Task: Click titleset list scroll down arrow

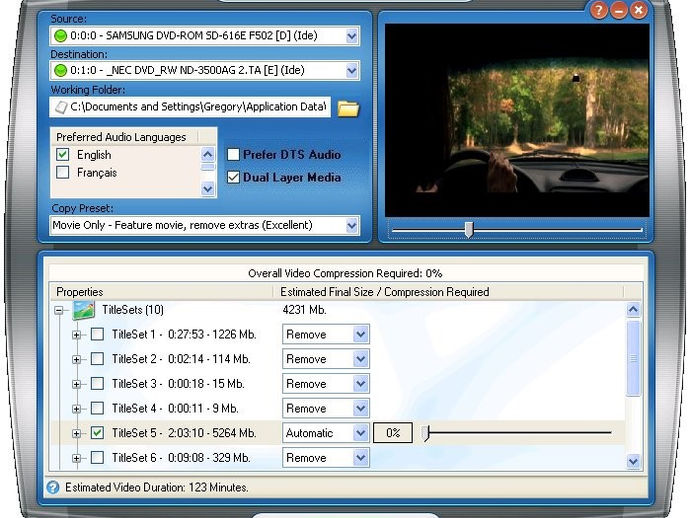Action: point(633,461)
